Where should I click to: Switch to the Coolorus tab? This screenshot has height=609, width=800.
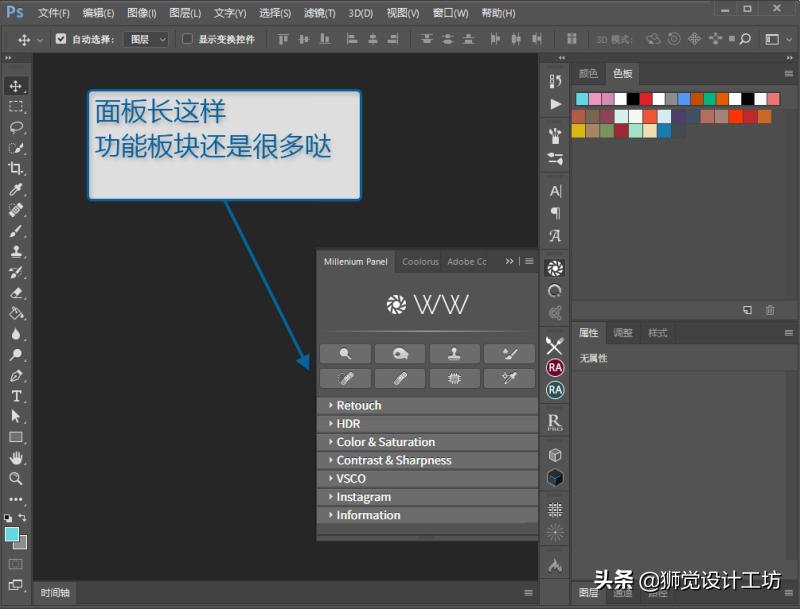click(x=419, y=261)
